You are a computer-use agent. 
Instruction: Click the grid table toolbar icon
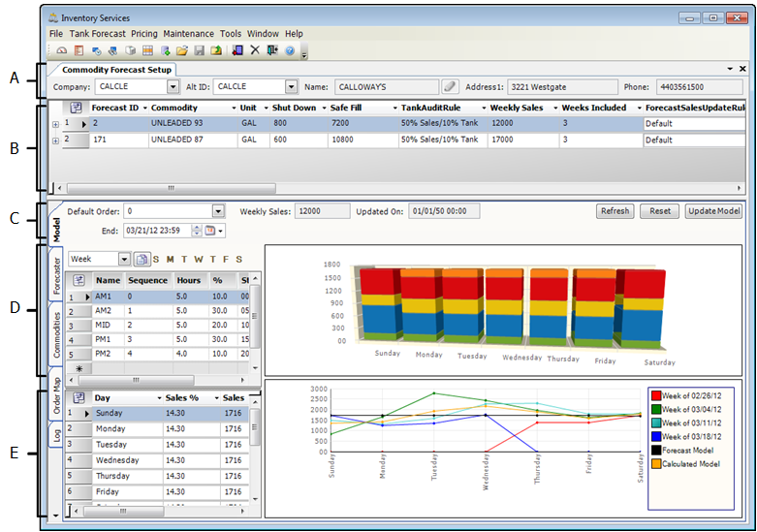(x=147, y=49)
